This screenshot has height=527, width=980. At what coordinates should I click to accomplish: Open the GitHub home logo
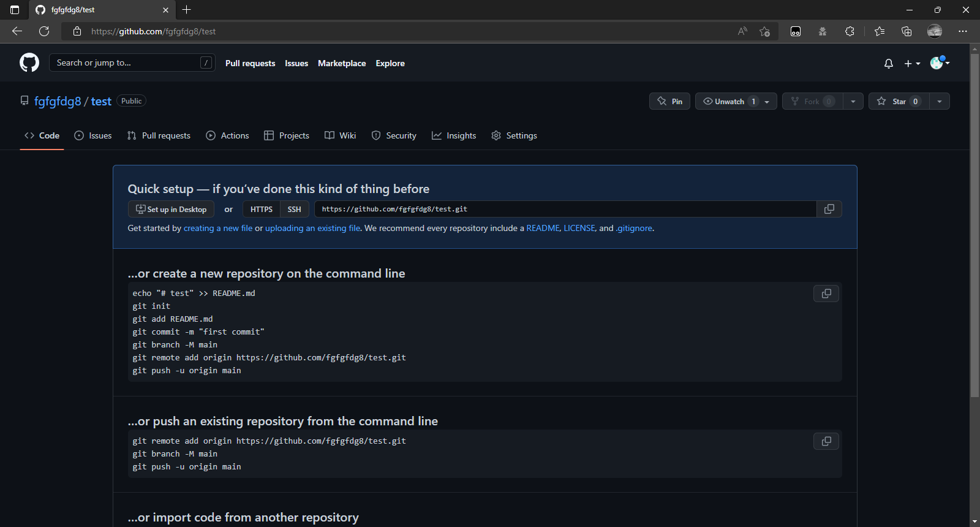pyautogui.click(x=29, y=63)
